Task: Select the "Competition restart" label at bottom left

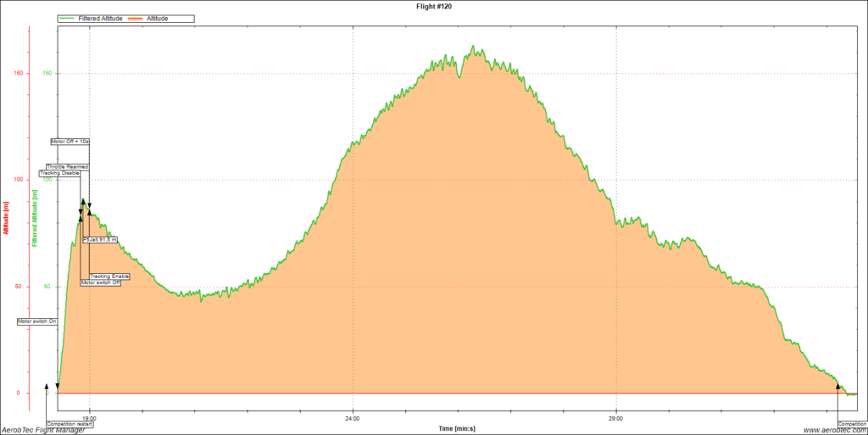Action: (x=69, y=423)
